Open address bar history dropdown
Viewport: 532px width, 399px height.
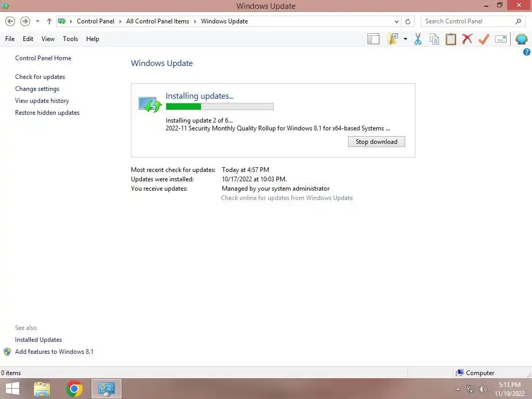pos(396,21)
